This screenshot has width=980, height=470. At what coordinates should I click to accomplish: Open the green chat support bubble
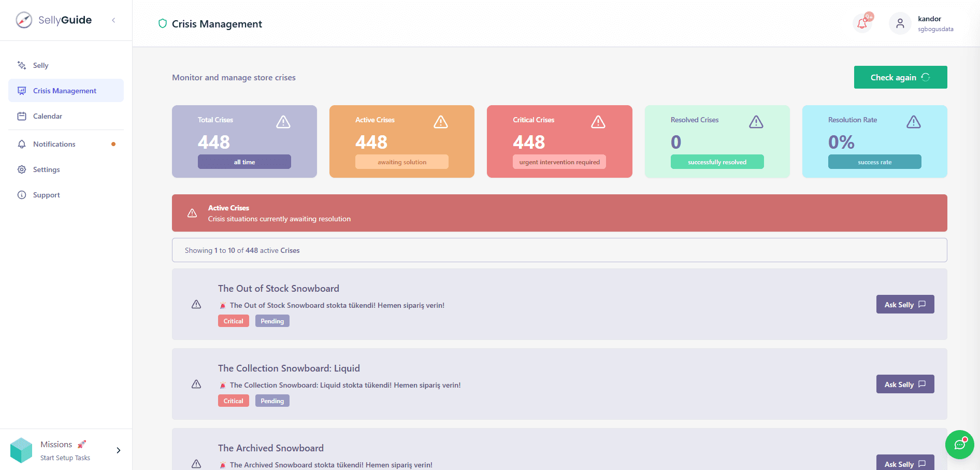click(x=959, y=445)
